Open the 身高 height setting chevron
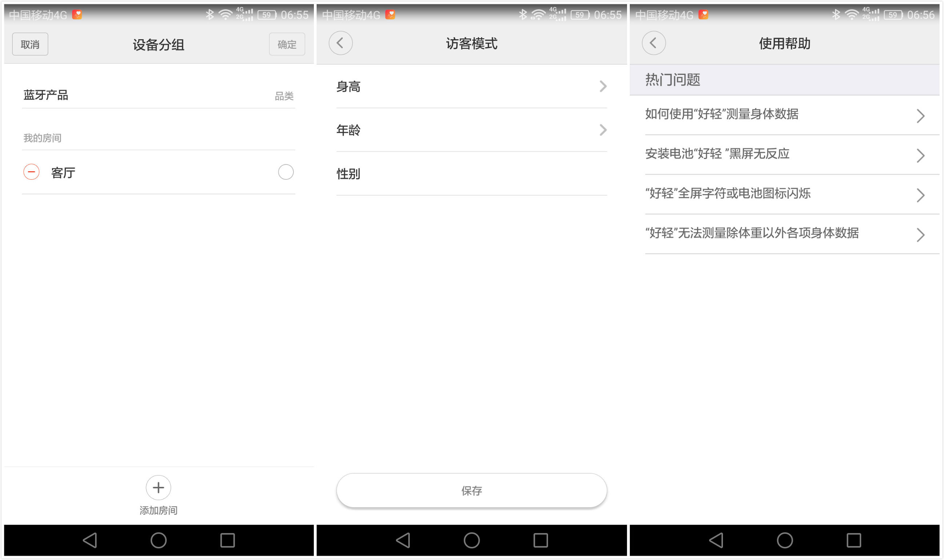The image size is (944, 560). [603, 87]
